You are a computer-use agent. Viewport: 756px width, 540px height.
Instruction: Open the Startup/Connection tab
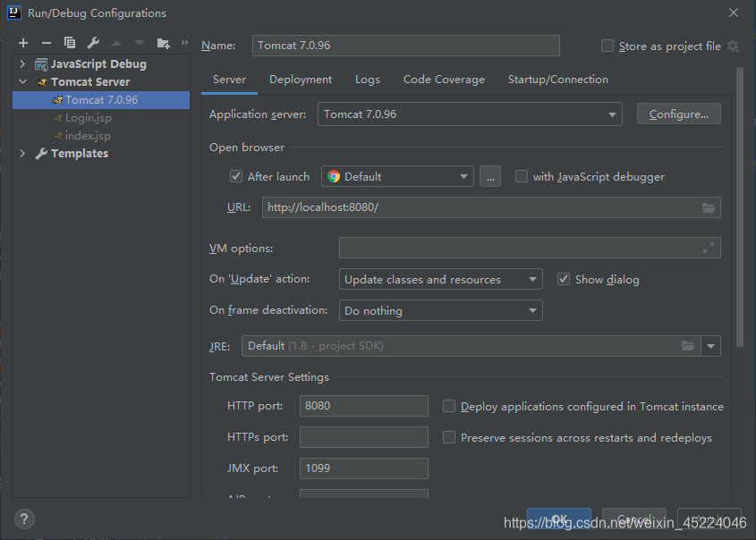(x=558, y=80)
